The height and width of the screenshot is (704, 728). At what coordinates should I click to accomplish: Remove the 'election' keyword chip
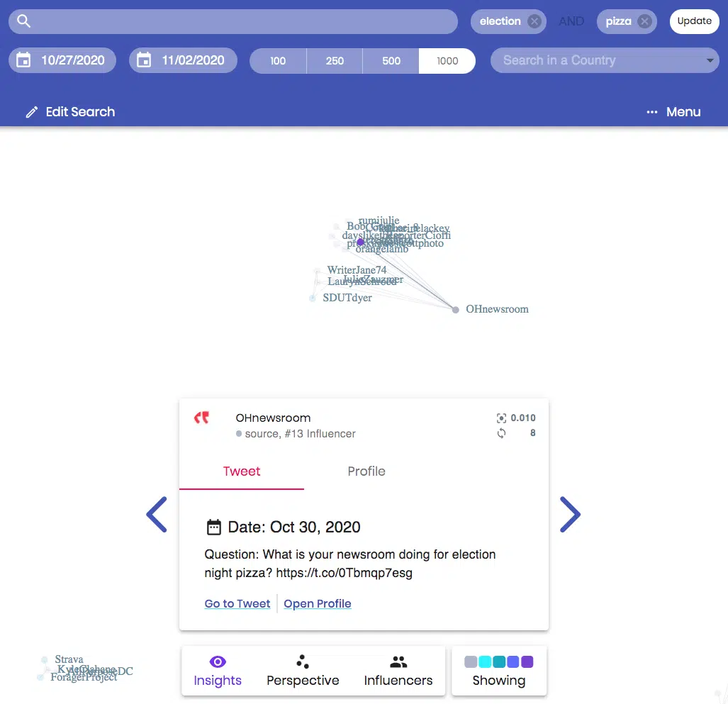pos(534,21)
